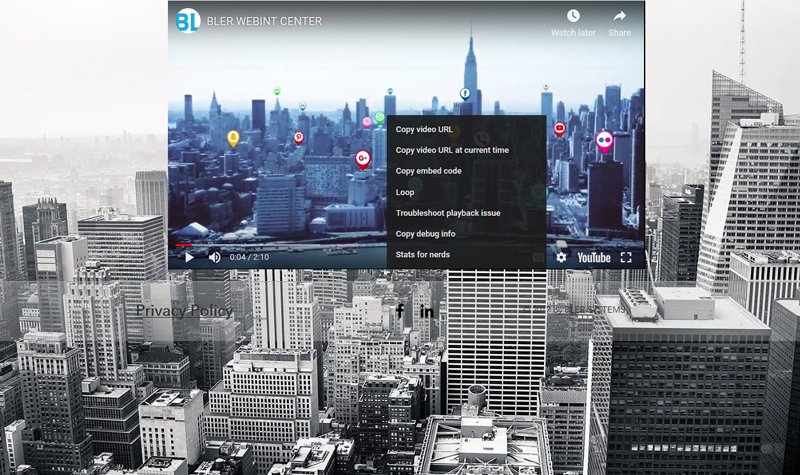Viewport: 800px width, 475px height.
Task: Open Stats for nerds
Action: 422,255
